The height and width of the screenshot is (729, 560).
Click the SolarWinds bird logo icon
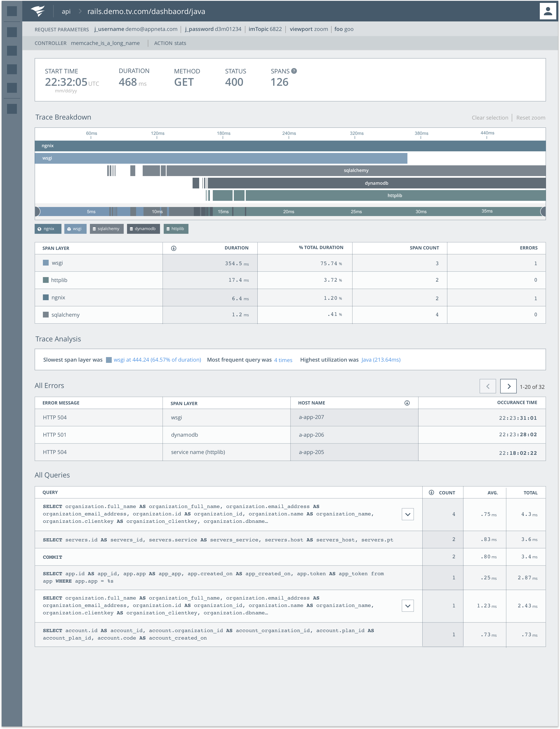pos(38,11)
